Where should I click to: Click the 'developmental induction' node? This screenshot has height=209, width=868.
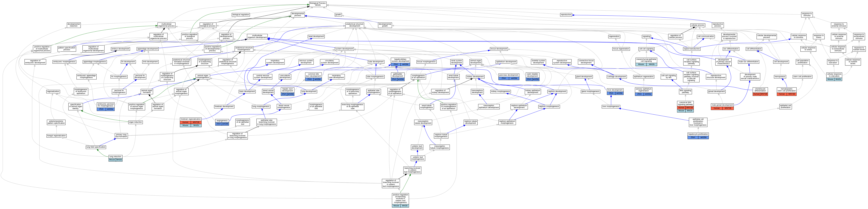74,25
